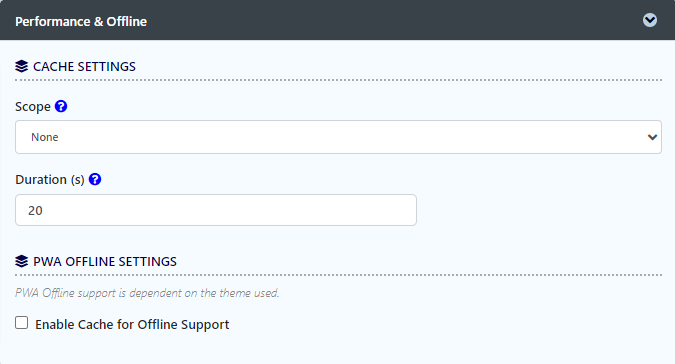The width and height of the screenshot is (675, 364).
Task: Click the Duration help question mark icon
Action: 95,179
